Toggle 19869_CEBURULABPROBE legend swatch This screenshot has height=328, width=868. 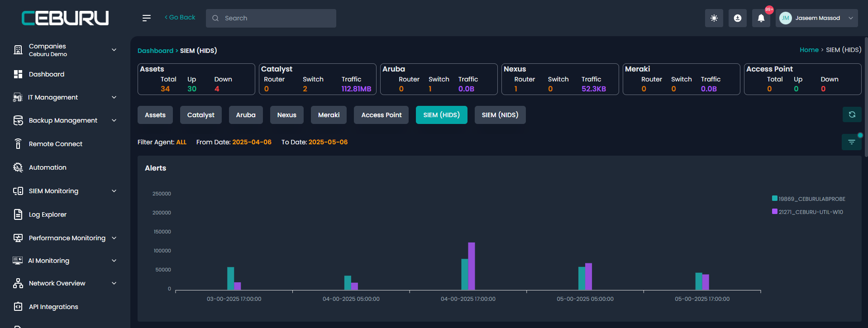(x=775, y=198)
